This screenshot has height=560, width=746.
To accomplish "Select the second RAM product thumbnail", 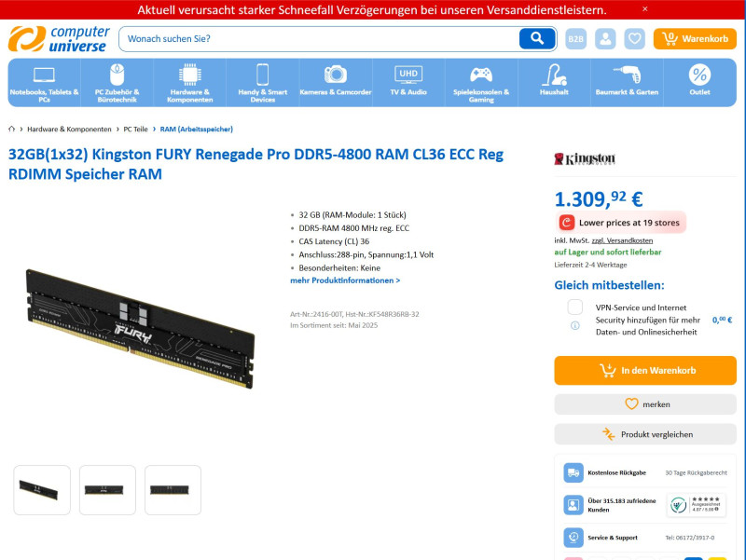I will [x=107, y=489].
